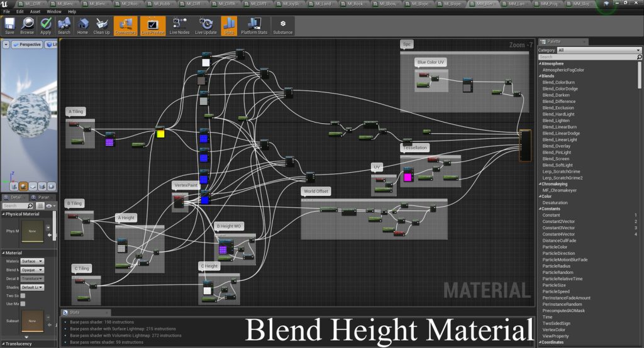The height and width of the screenshot is (348, 644).
Task: Collapse the Blends category in Palette
Action: (x=540, y=76)
